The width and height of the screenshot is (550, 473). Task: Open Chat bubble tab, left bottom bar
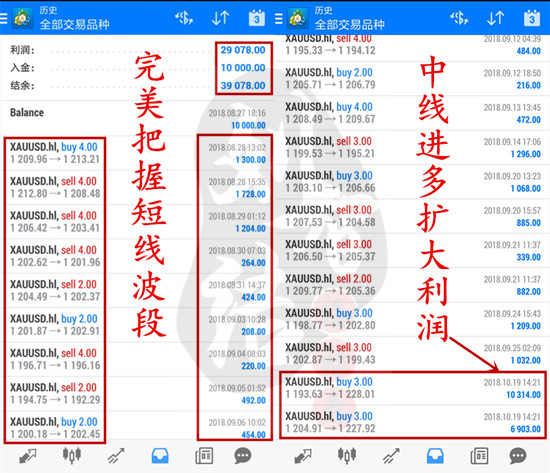click(243, 456)
